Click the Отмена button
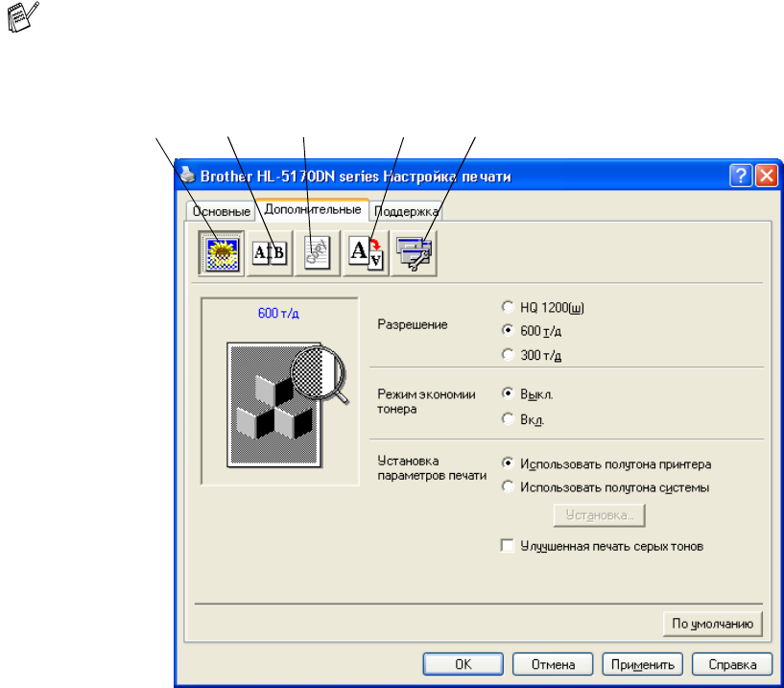This screenshot has width=784, height=688. (x=553, y=664)
